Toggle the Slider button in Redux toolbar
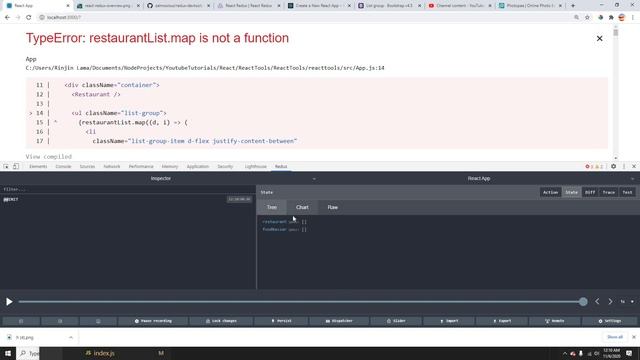This screenshot has height=360, width=640. (x=396, y=321)
